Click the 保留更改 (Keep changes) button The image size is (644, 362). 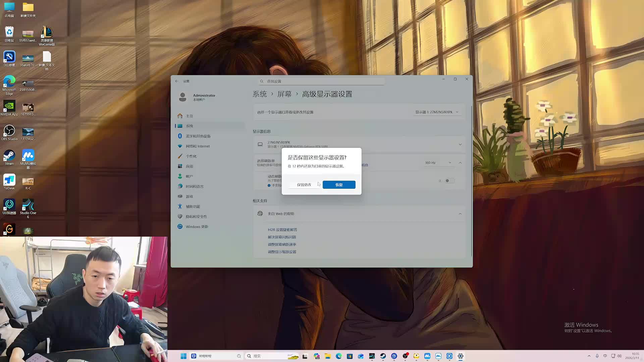pyautogui.click(x=304, y=185)
